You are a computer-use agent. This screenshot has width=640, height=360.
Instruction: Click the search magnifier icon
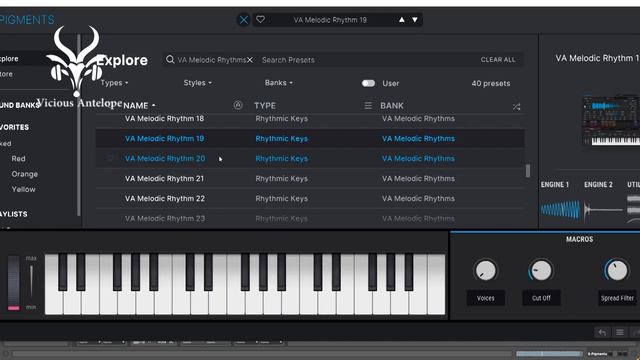pos(170,60)
